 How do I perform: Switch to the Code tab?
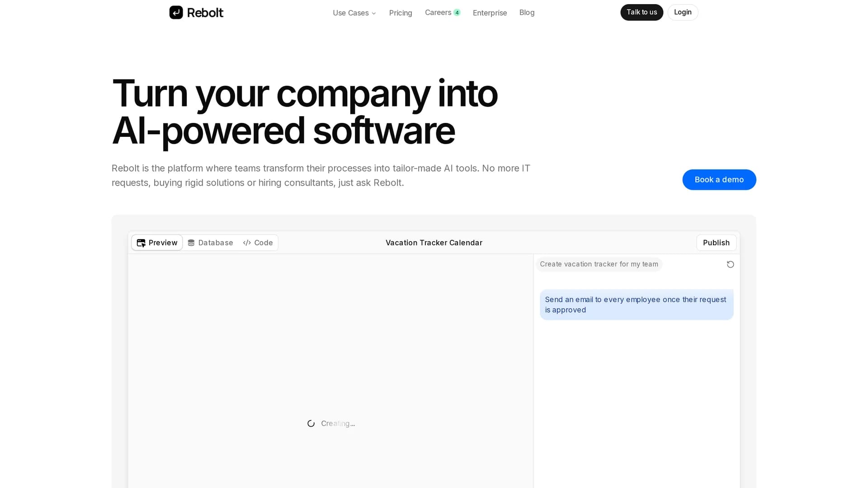pos(258,243)
